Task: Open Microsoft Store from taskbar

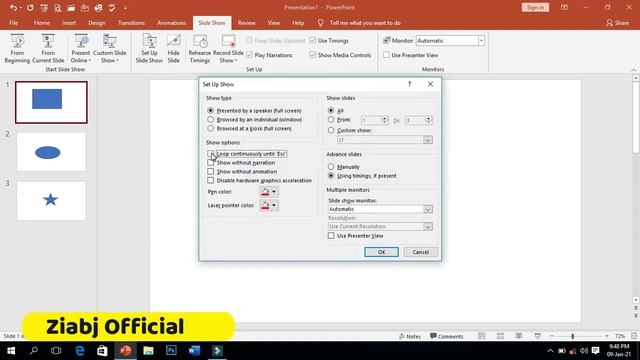Action: click(x=102, y=351)
